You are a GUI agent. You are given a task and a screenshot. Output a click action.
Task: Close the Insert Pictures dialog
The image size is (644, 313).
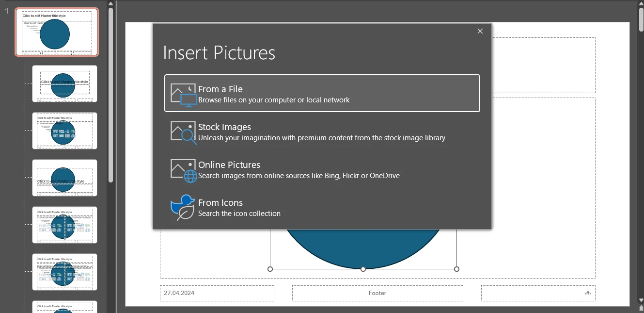pos(480,31)
